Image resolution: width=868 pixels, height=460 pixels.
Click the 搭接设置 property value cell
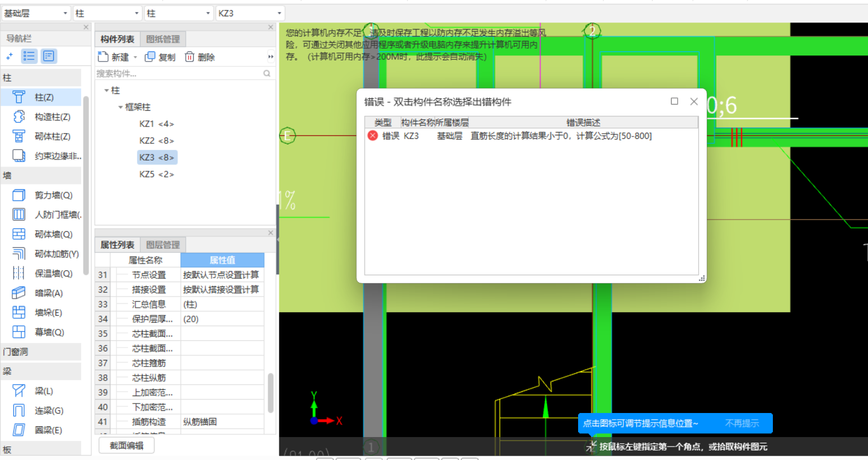(222, 290)
